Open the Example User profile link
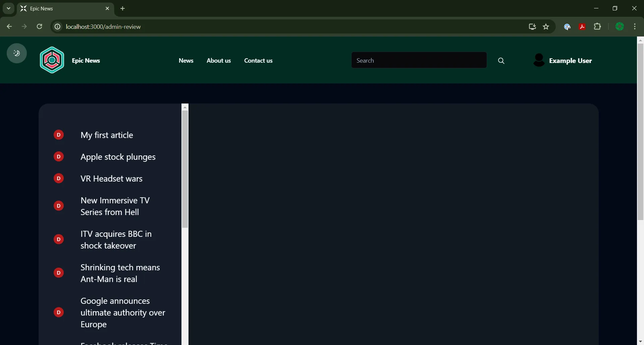644x345 pixels. tap(571, 61)
